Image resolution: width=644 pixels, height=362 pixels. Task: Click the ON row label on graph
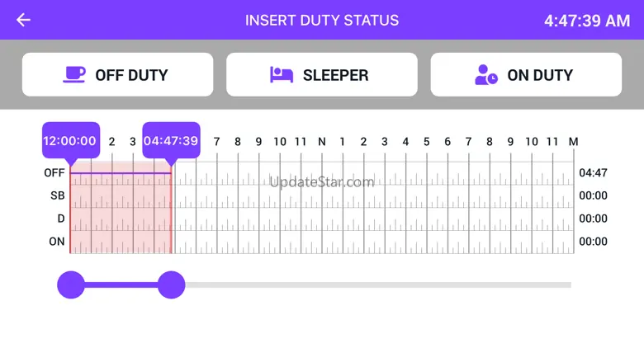[x=56, y=242]
